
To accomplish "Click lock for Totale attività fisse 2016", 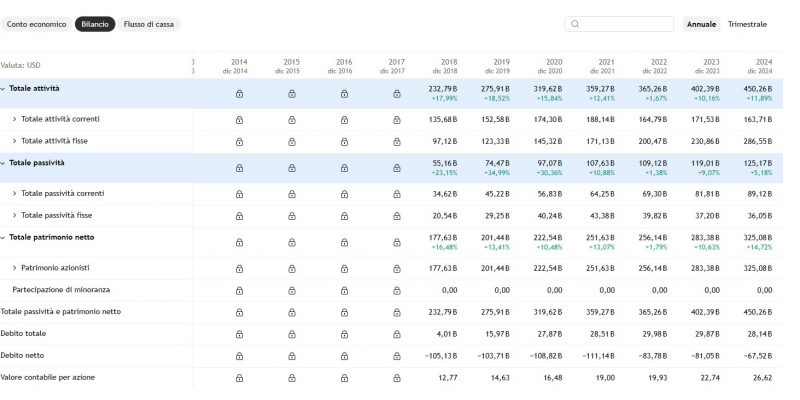I will [x=343, y=141].
